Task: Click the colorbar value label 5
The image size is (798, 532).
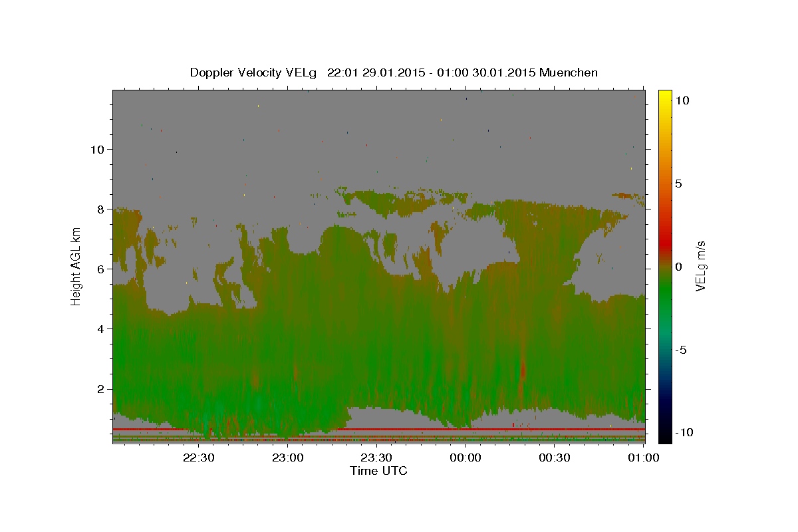Action: (679, 184)
